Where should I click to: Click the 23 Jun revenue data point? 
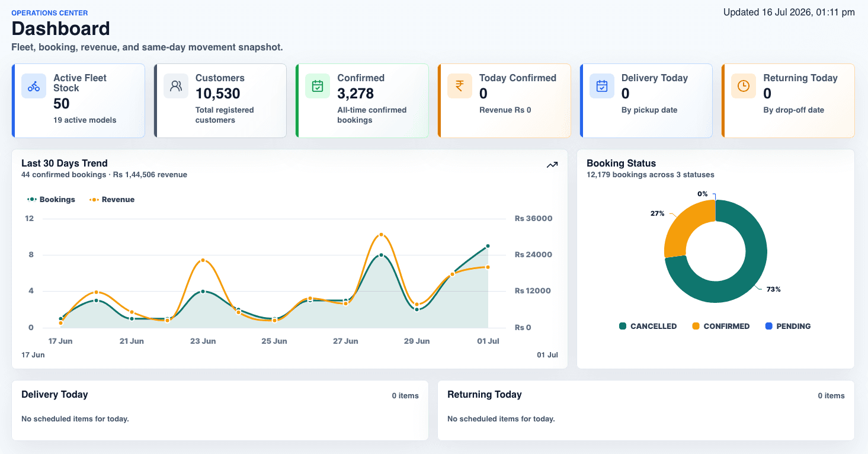coord(203,260)
